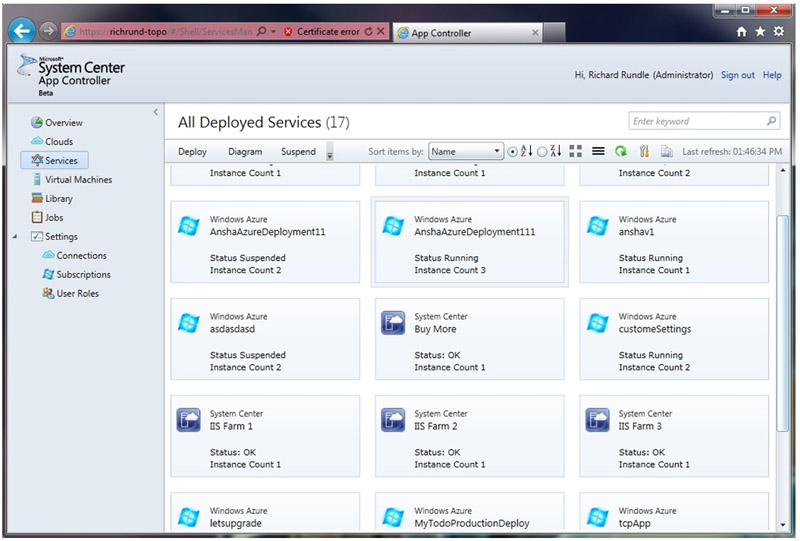800x541 pixels.
Task: Open Subscriptions under Settings
Action: pos(77,275)
